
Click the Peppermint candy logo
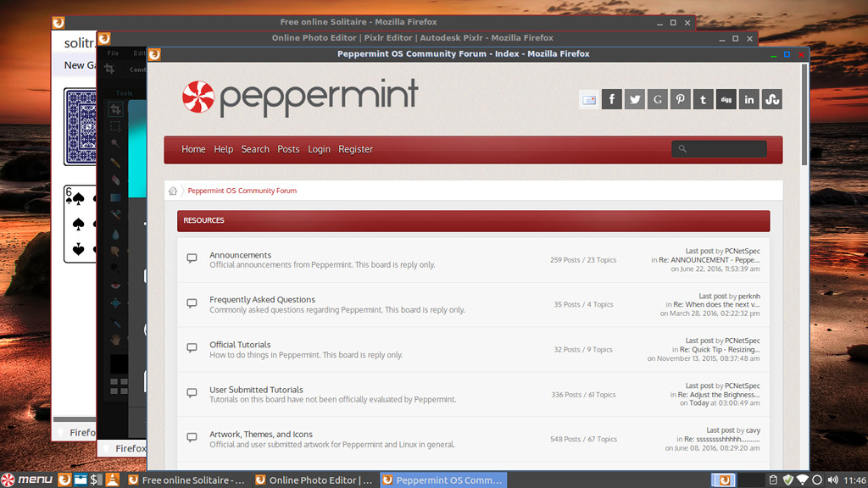pyautogui.click(x=198, y=97)
